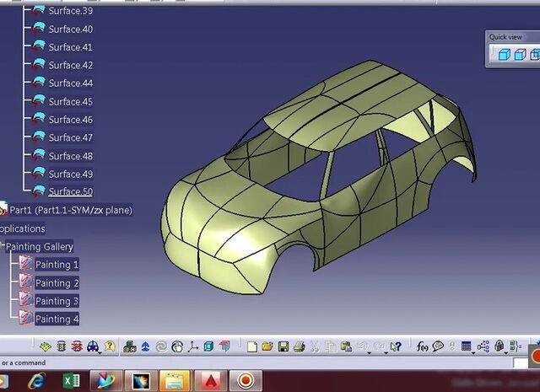Open Internet Explorer from the taskbar
Image resolution: width=540 pixels, height=392 pixels.
point(36,381)
